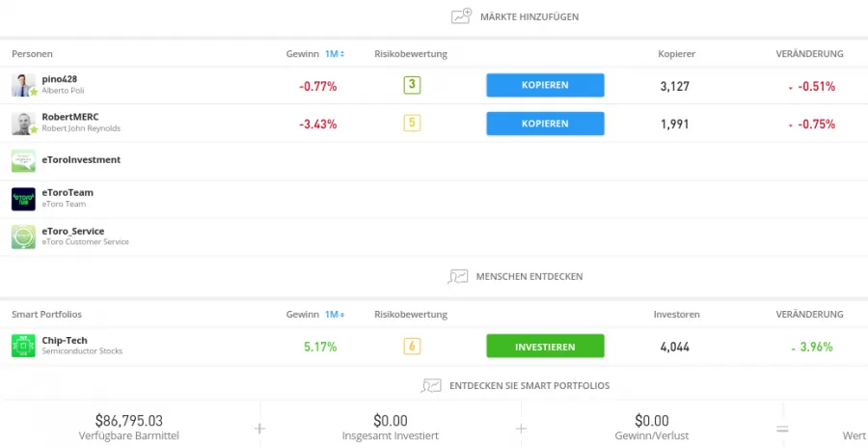Click the 5.17% gain value
Viewport: 868px width, 447px height.
(320, 348)
